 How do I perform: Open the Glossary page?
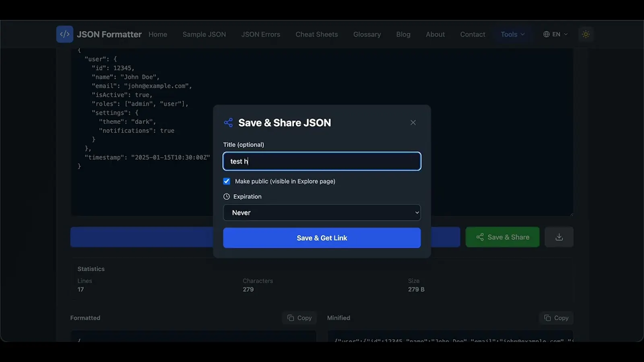(367, 34)
